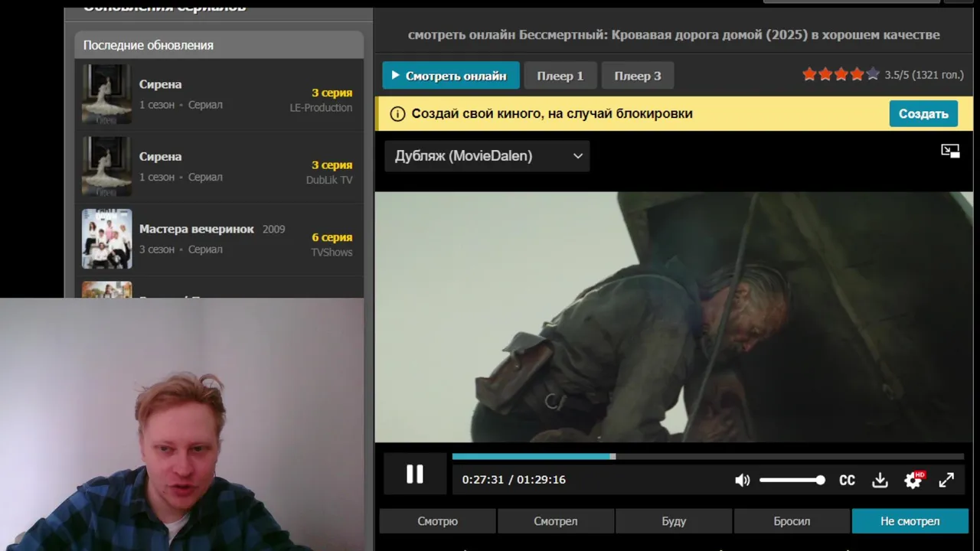Open Сирена poster thumbnail by DubLik TV
Viewport: 980px width, 551px height.
(x=106, y=166)
